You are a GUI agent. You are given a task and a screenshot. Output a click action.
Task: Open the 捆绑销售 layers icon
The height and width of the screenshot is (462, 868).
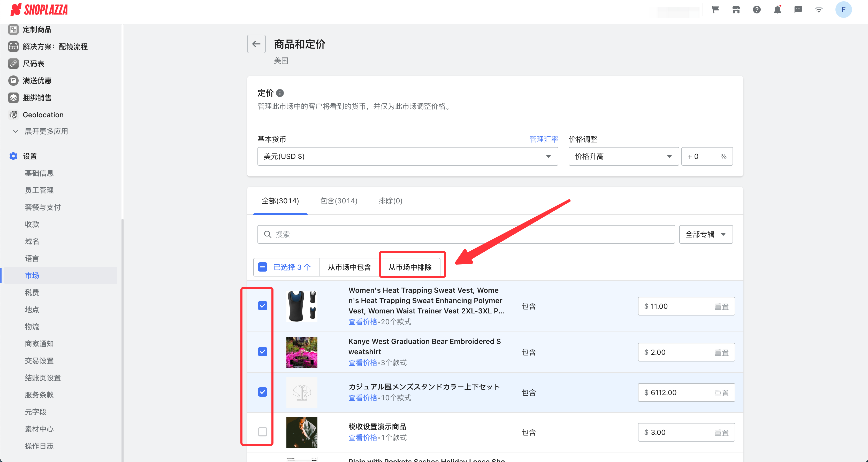(13, 98)
